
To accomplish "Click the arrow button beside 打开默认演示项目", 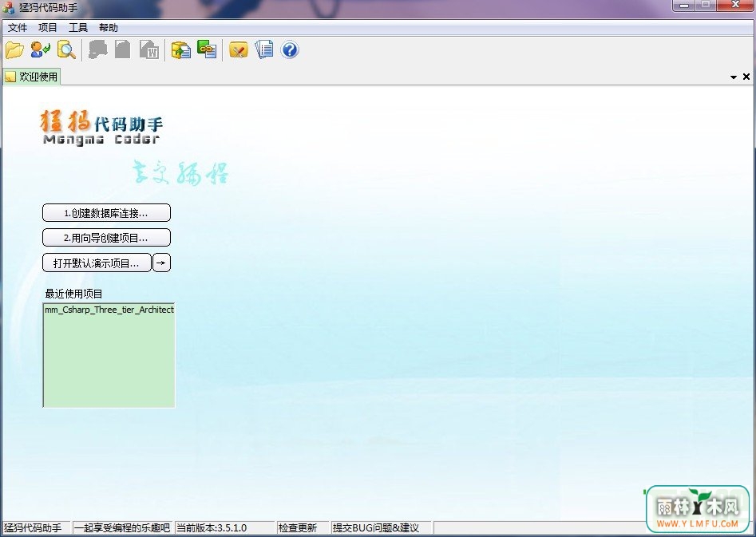I will [161, 263].
